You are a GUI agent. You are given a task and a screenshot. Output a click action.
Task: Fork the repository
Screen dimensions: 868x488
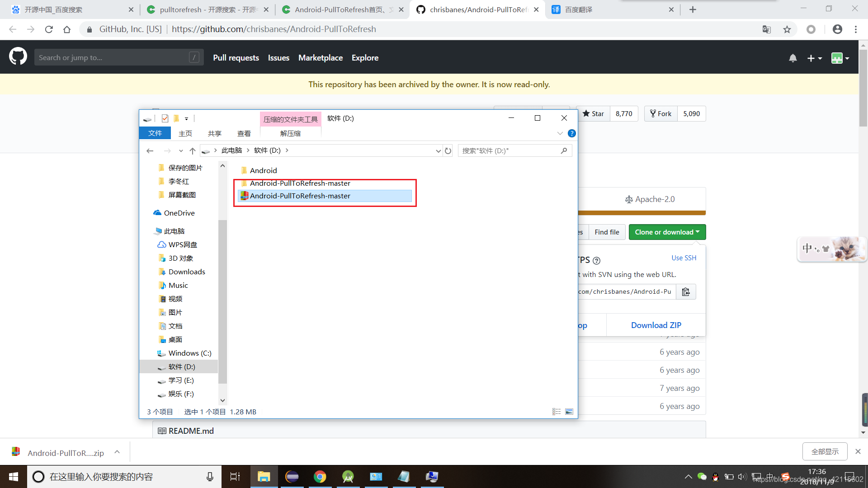pyautogui.click(x=660, y=114)
